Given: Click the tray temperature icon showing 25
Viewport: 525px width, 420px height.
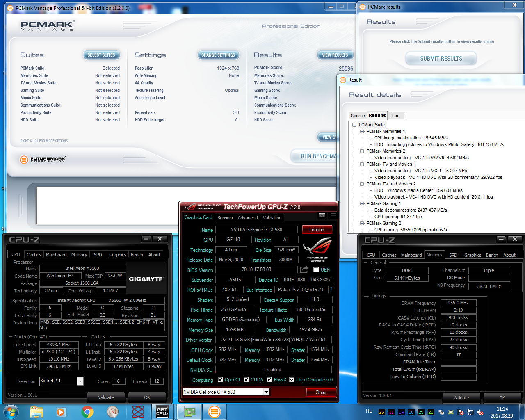Looking at the screenshot, I should [x=421, y=412].
